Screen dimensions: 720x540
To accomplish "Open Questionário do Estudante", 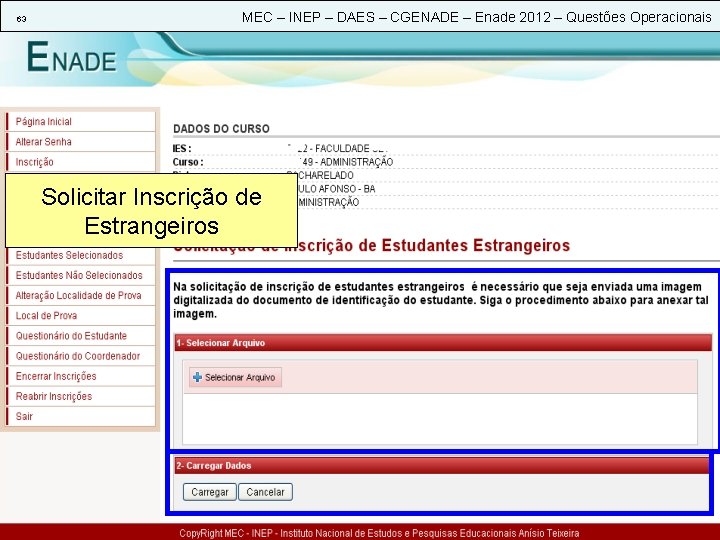I will click(x=81, y=336).
